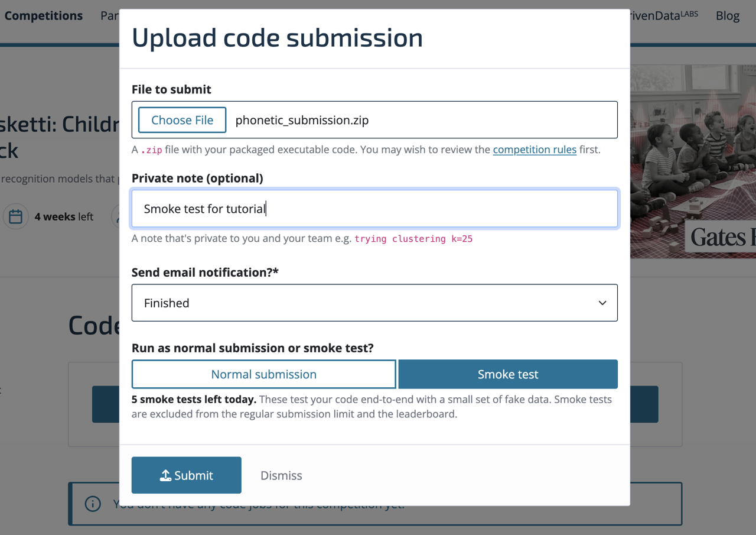Go to the Blog nav item
The width and height of the screenshot is (756, 535).
(x=727, y=16)
